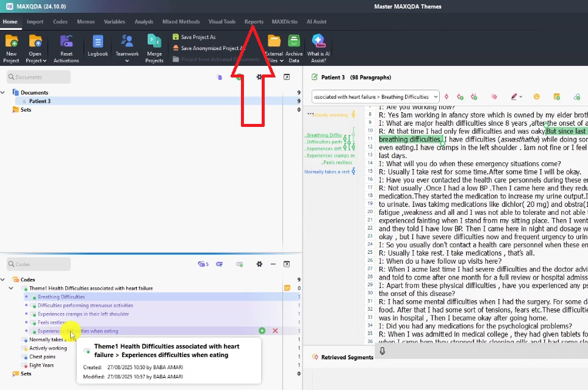Click Save Project As
Screen dimensions: 588x390
click(198, 37)
